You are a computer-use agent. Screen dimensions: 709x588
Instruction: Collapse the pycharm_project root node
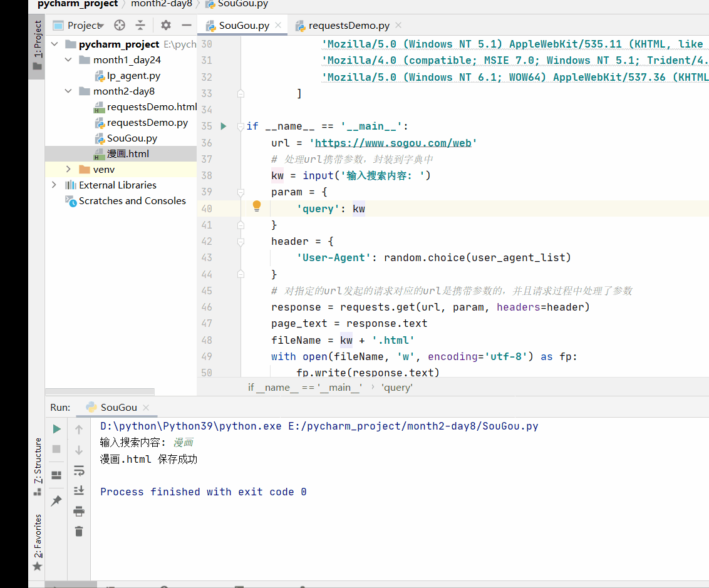[54, 44]
